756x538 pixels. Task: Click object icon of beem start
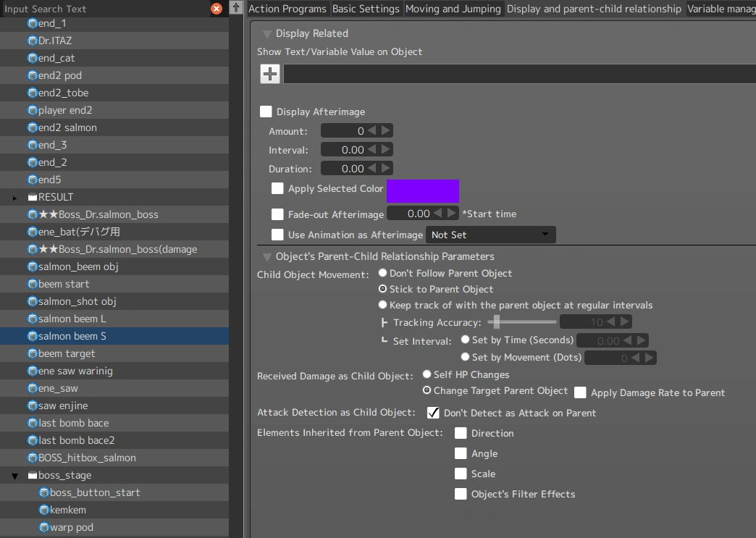(x=33, y=284)
